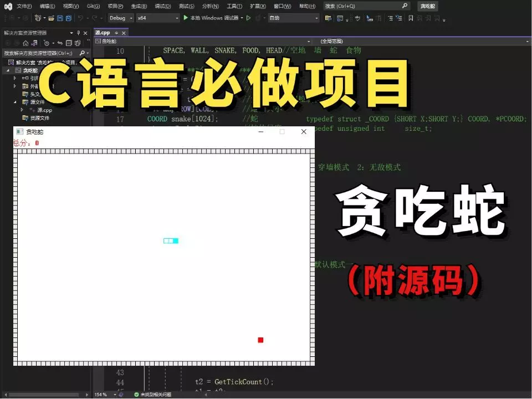
Task: Click the pending changes clock filter icon
Action: click(47, 43)
